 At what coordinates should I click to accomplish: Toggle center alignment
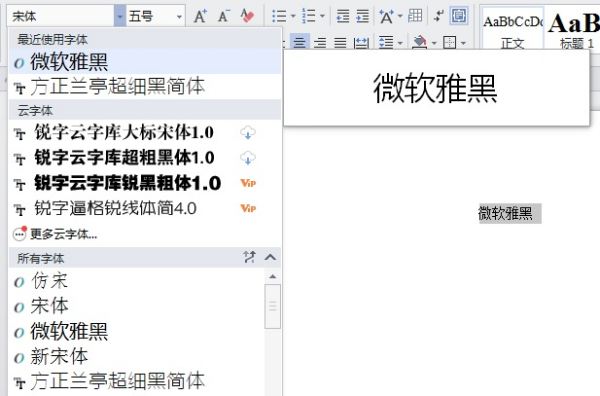[x=300, y=42]
